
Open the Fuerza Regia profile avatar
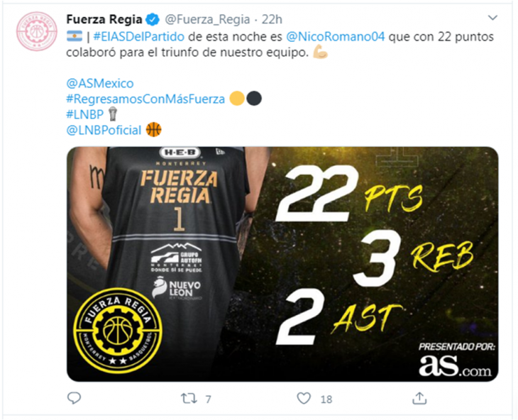click(37, 31)
